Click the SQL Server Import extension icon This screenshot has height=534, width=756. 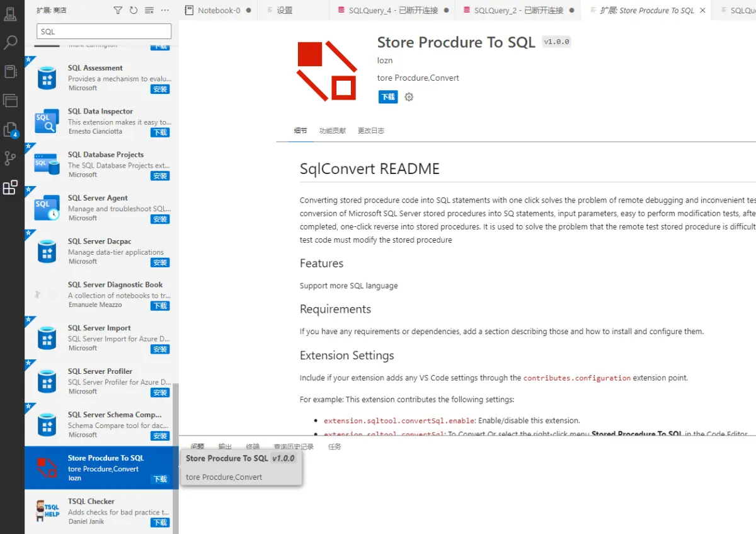tap(47, 338)
